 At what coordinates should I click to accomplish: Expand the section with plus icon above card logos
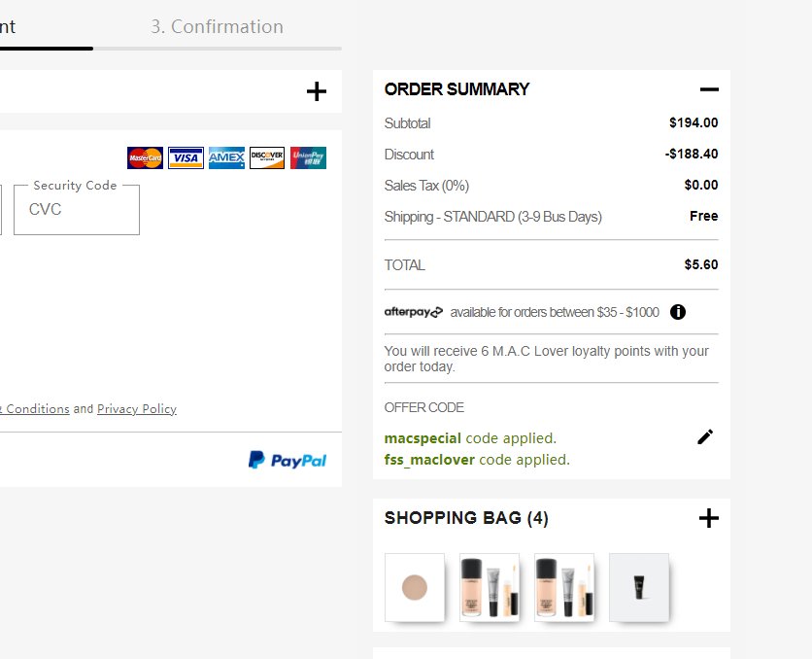tap(317, 92)
